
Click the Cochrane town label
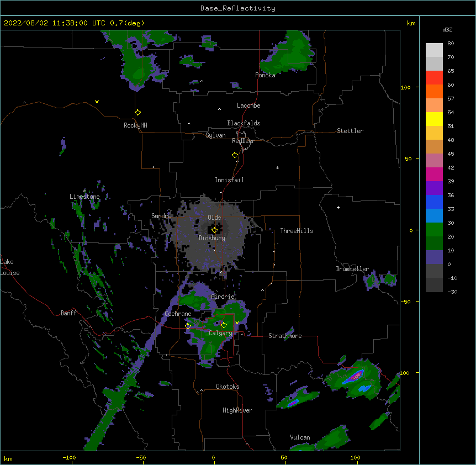[x=178, y=314]
